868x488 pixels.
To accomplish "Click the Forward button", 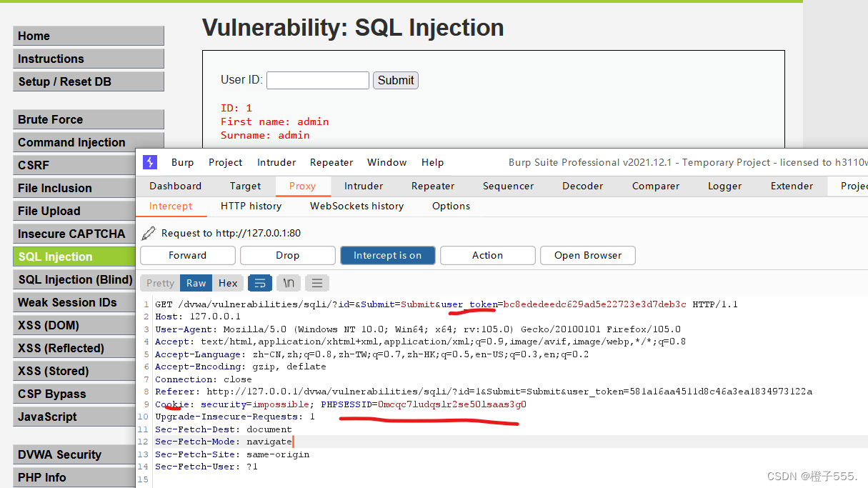I will click(x=187, y=255).
